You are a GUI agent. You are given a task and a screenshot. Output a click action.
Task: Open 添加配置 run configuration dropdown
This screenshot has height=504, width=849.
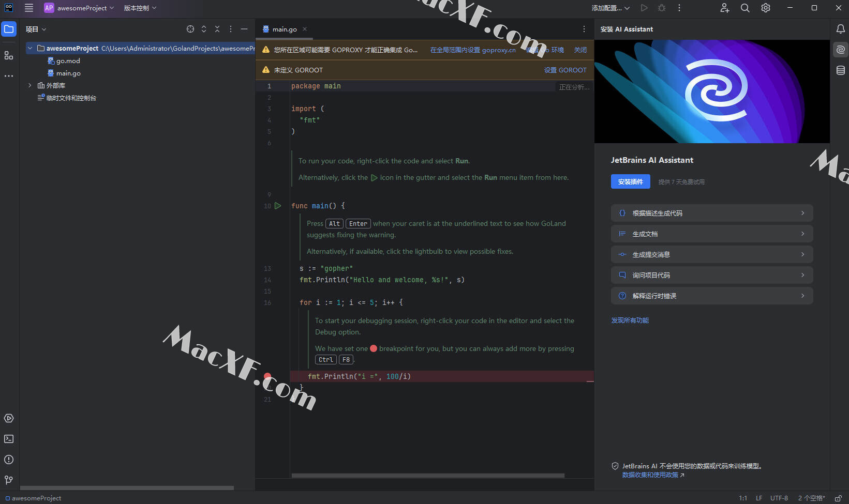pos(610,8)
